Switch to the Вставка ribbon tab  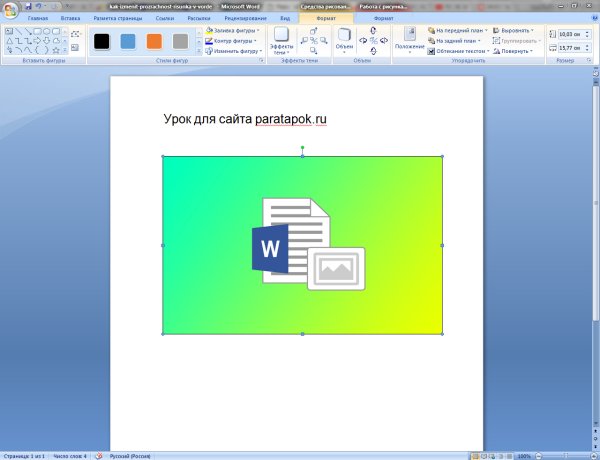(x=70, y=18)
